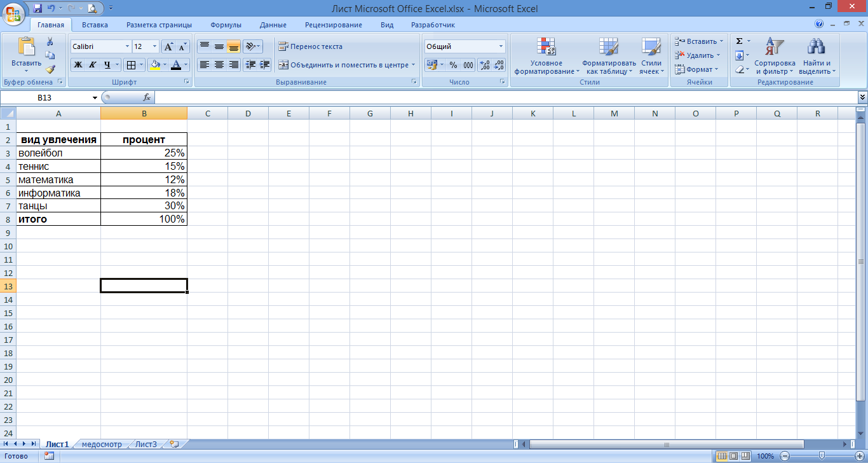
Task: Click Перенос текста wrap button
Action: pos(311,46)
